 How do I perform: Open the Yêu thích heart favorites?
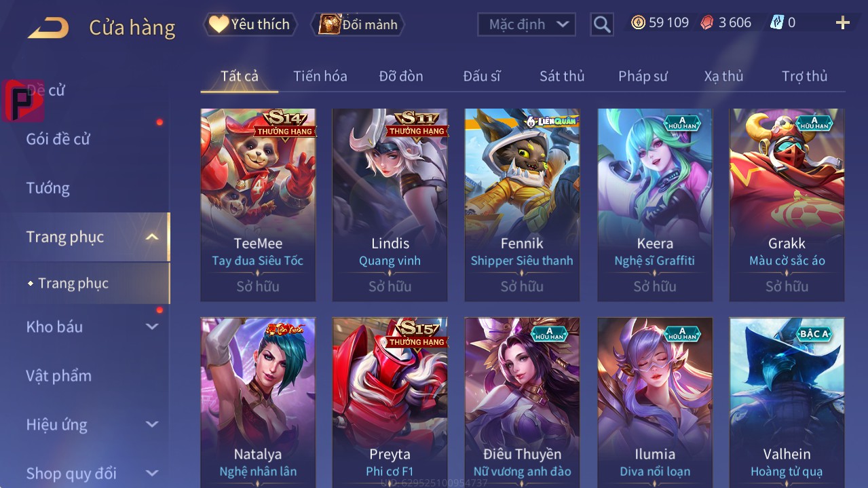[x=250, y=24]
